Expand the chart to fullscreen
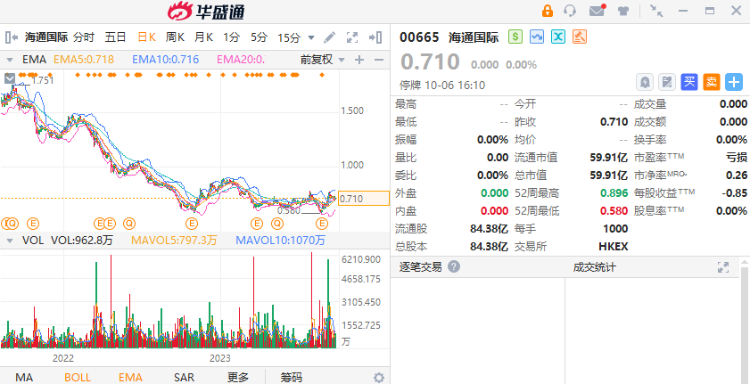This screenshot has width=750, height=384. 353,37
